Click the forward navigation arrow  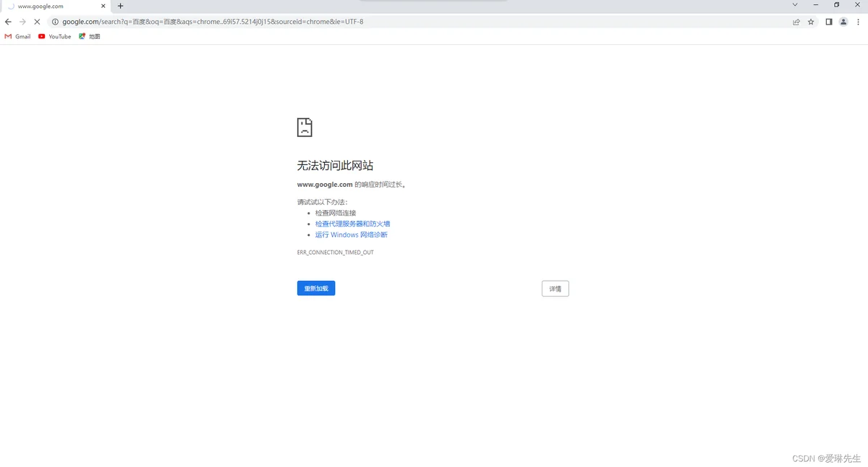pyautogui.click(x=22, y=22)
